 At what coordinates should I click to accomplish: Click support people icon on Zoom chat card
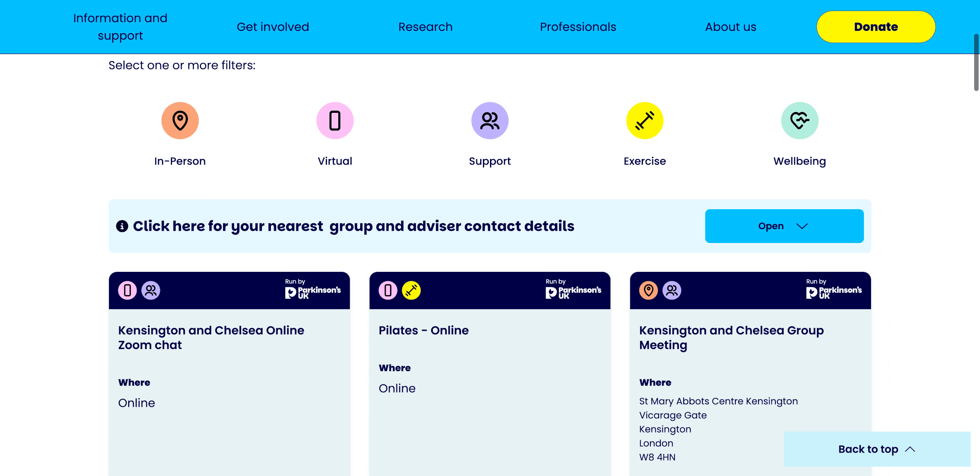click(x=151, y=290)
